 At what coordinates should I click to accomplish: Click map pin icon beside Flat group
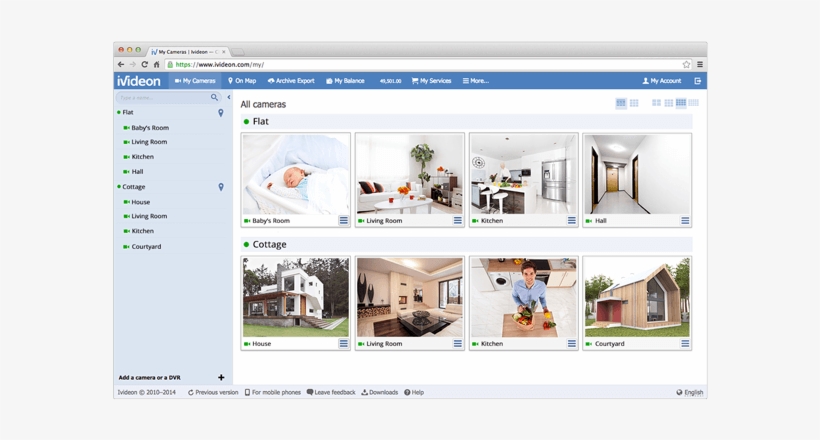pyautogui.click(x=221, y=113)
